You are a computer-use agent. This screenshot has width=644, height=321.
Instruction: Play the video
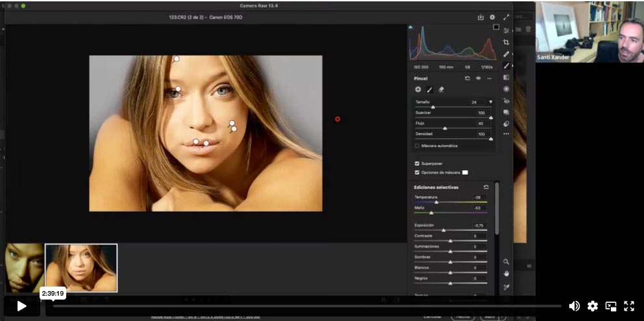point(22,306)
